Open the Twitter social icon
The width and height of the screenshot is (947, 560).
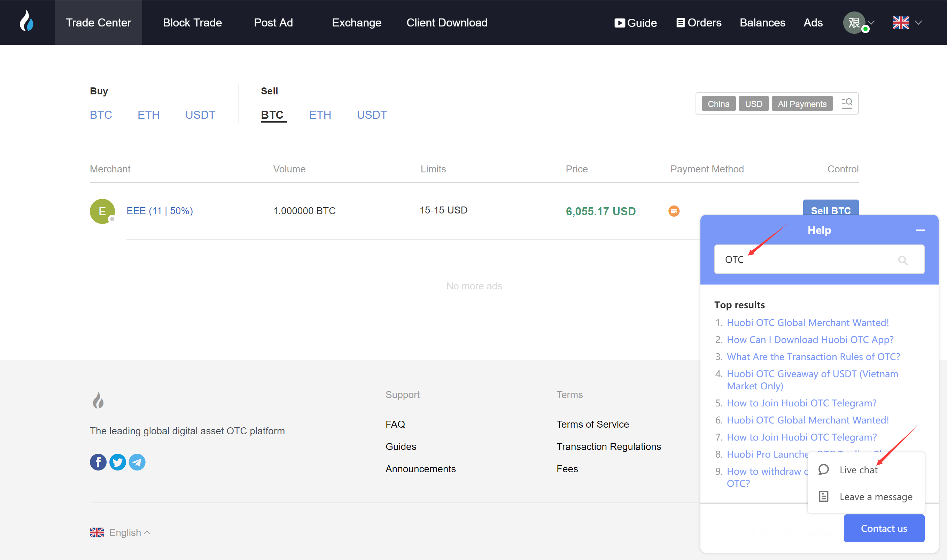point(118,462)
